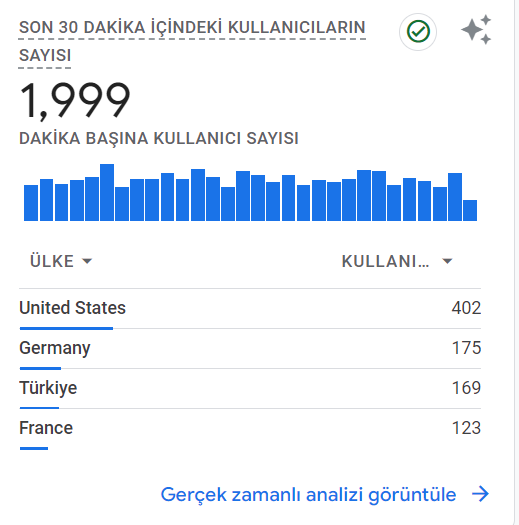The width and height of the screenshot is (519, 525).
Task: Click the last short bar in chart
Action: coord(470,210)
